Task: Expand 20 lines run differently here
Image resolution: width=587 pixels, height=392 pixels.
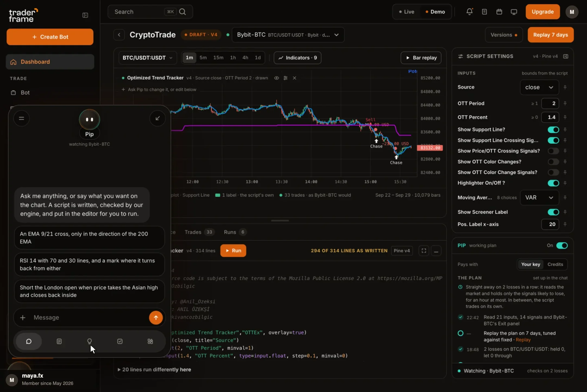Action: [x=154, y=369]
